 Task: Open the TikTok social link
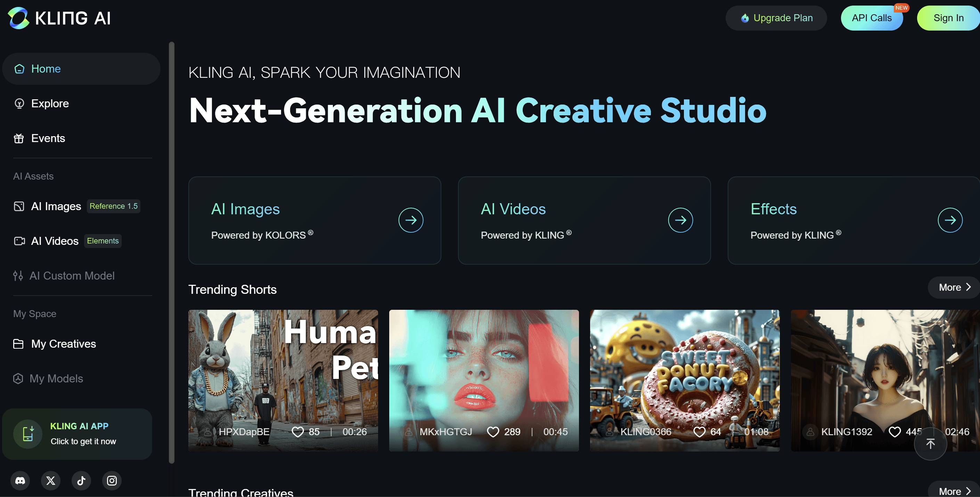(x=81, y=481)
